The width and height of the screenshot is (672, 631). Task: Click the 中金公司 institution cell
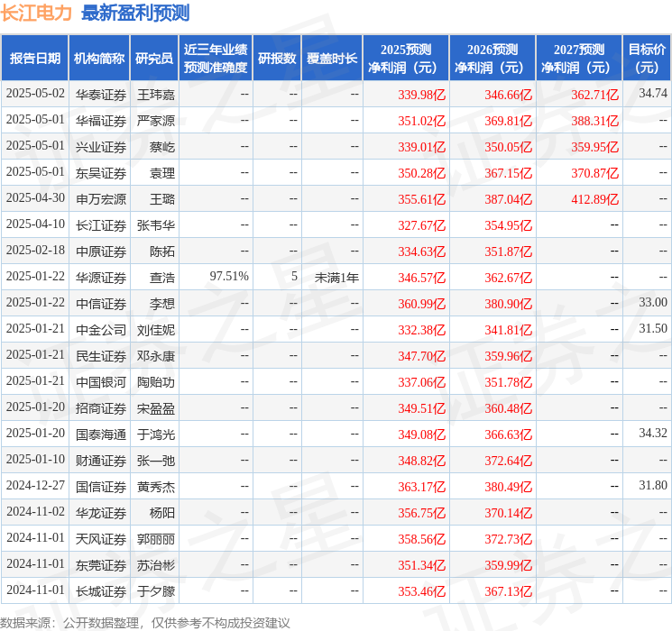coord(101,330)
